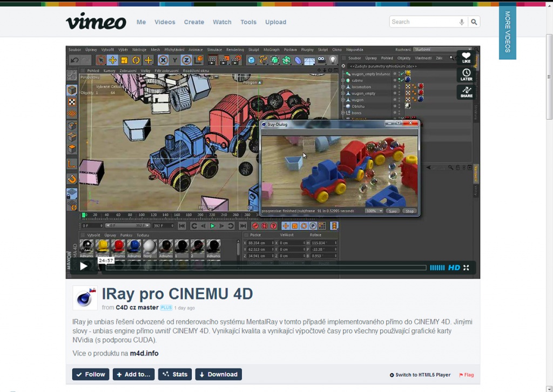Click the red Record Active Objects key icon
This screenshot has width=553, height=392.
[x=255, y=226]
